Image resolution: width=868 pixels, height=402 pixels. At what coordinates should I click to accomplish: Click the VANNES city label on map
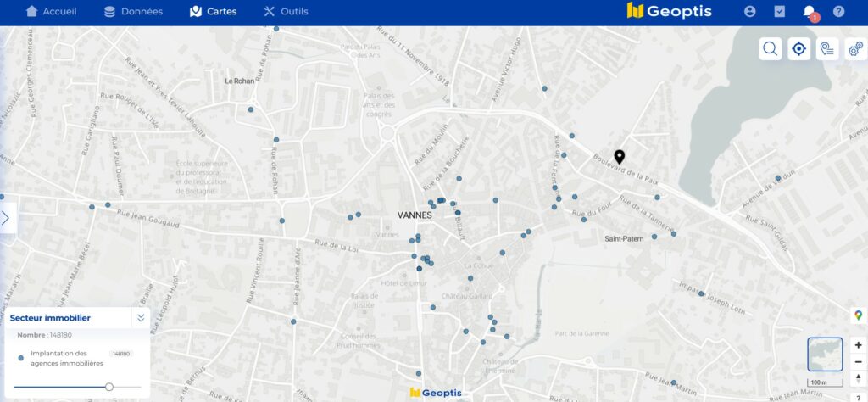[x=415, y=215]
